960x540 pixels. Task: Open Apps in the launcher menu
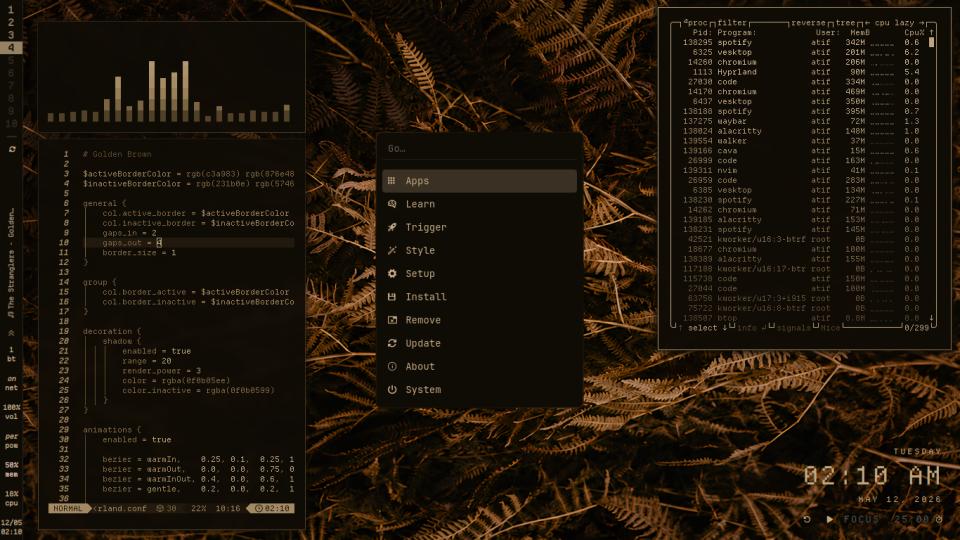tap(479, 181)
